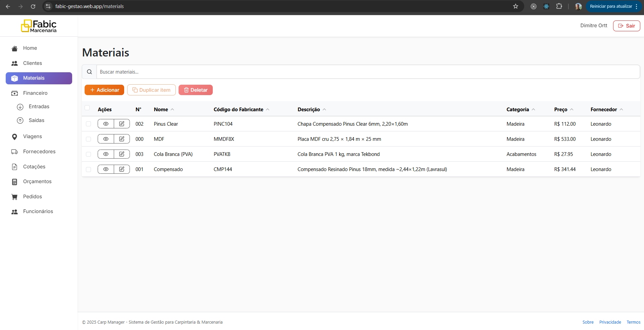Sort by Preço column chevron

[x=572, y=110]
